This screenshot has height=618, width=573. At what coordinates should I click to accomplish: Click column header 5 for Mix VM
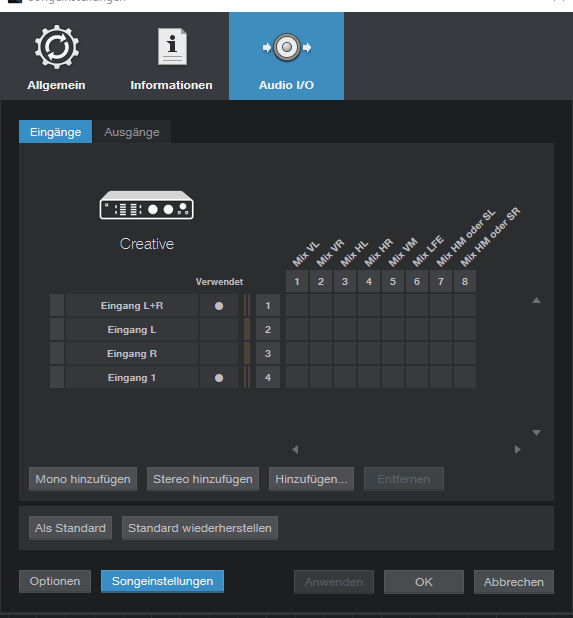[x=393, y=281]
